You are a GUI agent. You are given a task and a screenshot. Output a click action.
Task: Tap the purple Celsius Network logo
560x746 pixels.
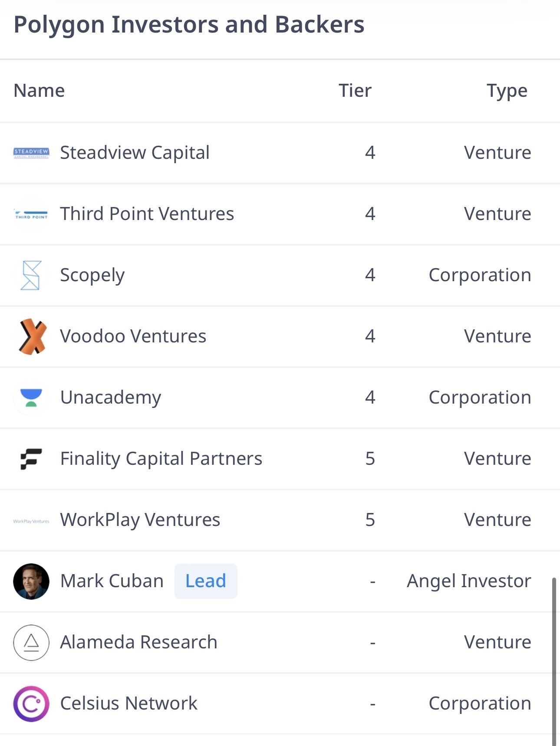31,703
